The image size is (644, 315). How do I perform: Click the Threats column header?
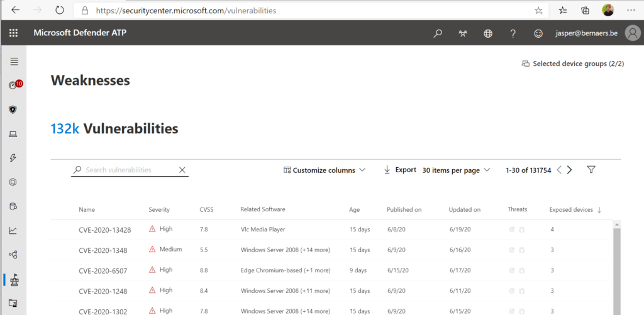click(518, 209)
